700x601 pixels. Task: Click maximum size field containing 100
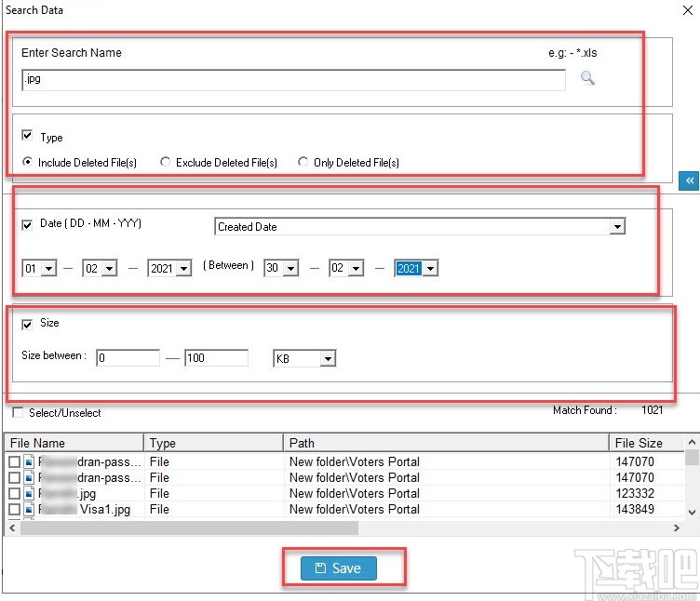[216, 358]
